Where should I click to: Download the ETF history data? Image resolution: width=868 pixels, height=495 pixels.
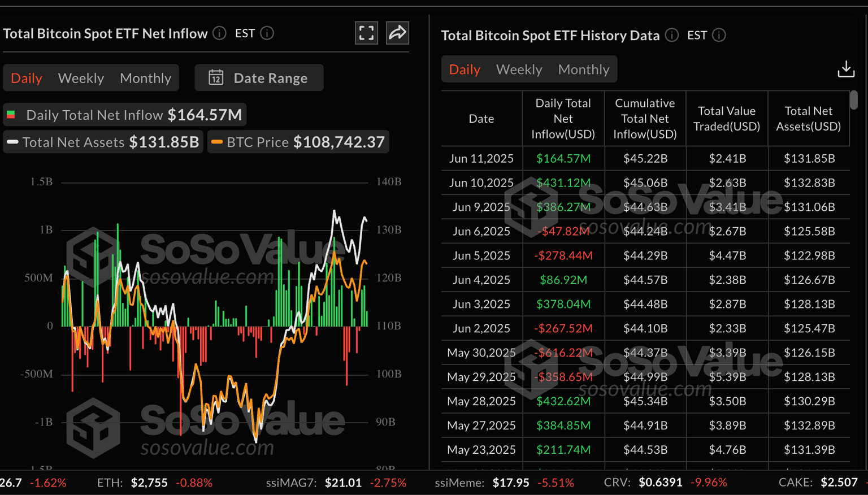coord(846,69)
